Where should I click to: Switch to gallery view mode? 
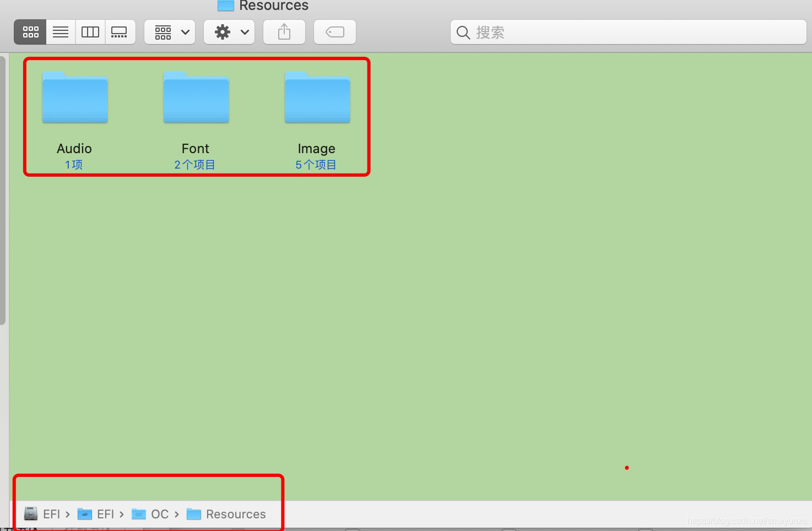[120, 32]
